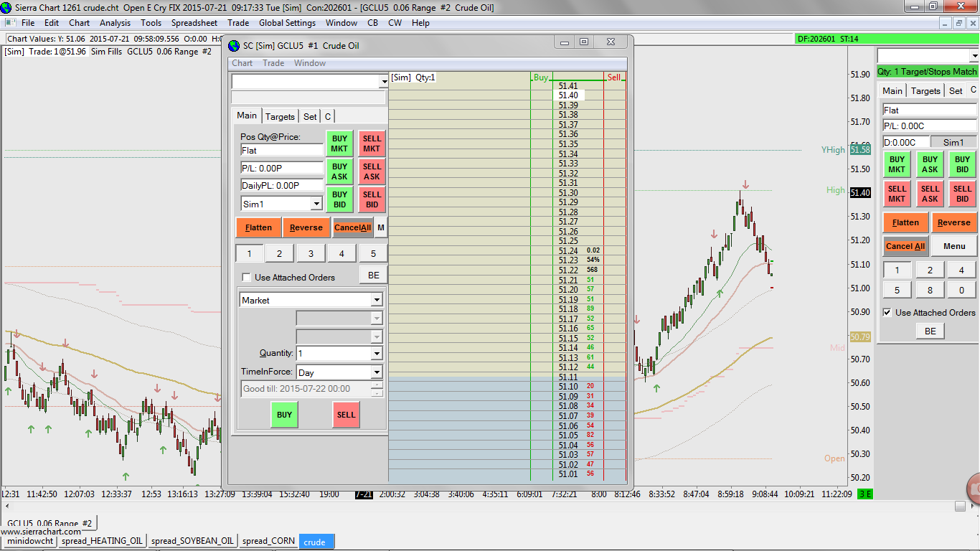Select quantity 3 in the trade window

pos(311,253)
